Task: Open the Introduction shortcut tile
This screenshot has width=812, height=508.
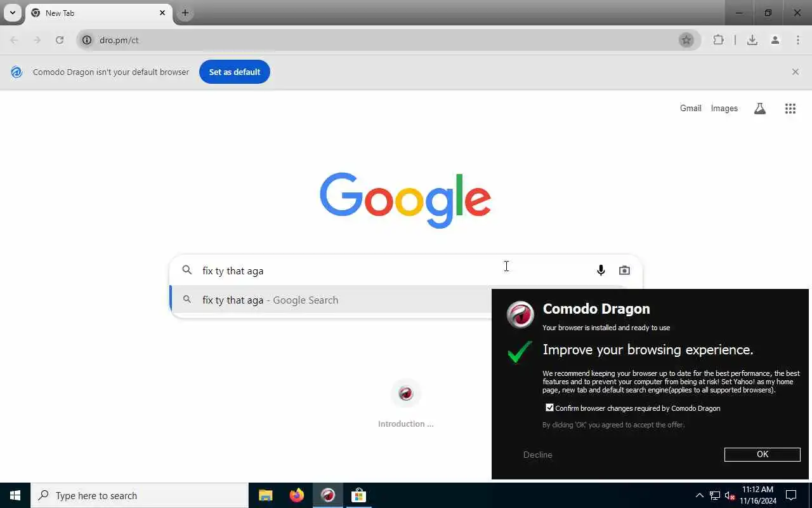Action: click(x=405, y=403)
